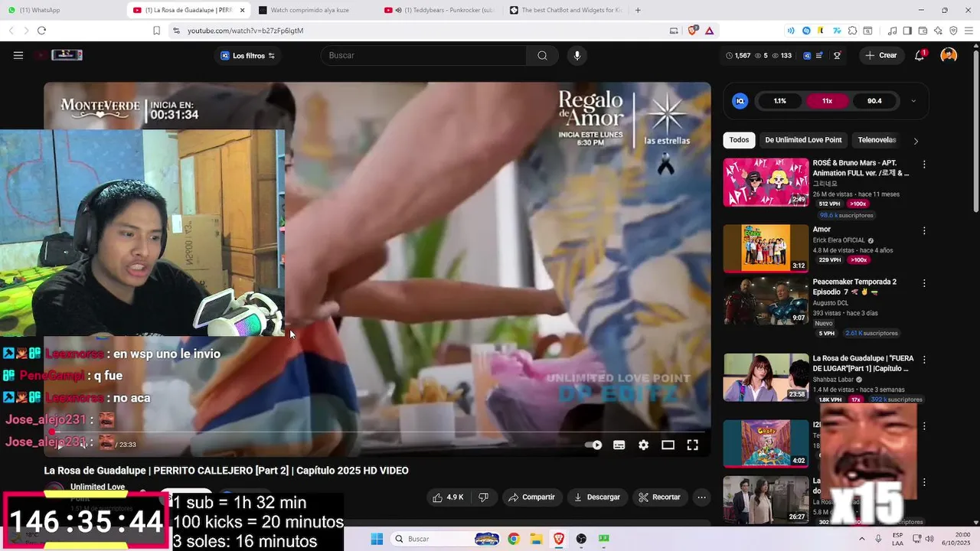
Task: Like the video (4.9 K)
Action: [x=448, y=497]
